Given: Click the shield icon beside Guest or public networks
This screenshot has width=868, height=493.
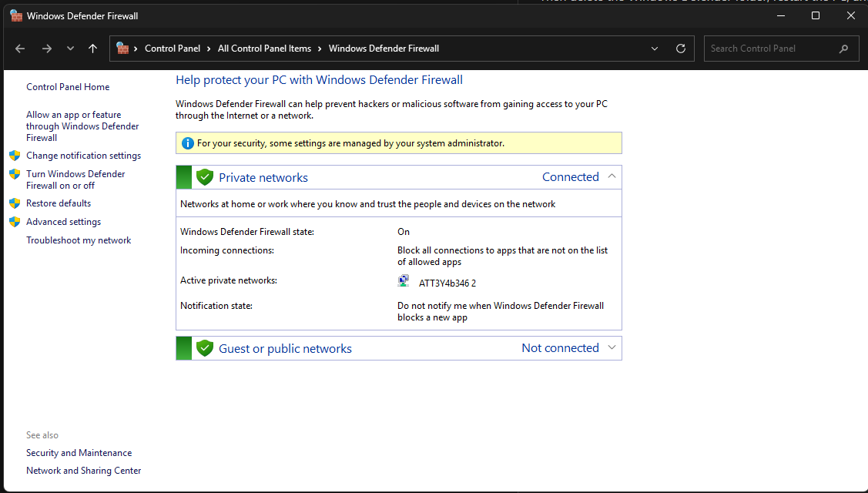Looking at the screenshot, I should pyautogui.click(x=205, y=347).
